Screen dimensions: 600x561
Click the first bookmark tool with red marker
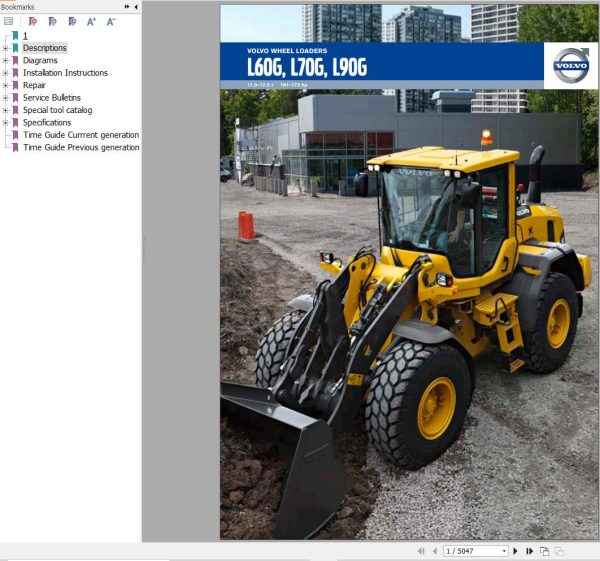33,21
